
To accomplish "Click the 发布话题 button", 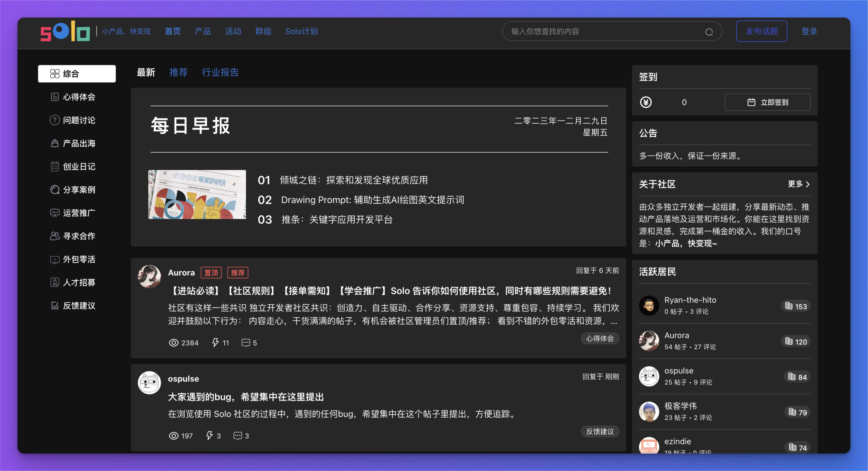I will [x=762, y=31].
